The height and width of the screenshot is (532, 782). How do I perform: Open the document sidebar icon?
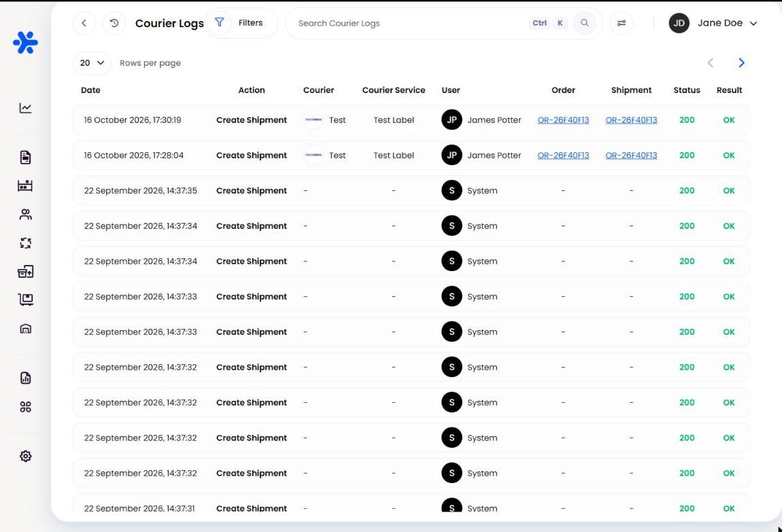point(25,158)
